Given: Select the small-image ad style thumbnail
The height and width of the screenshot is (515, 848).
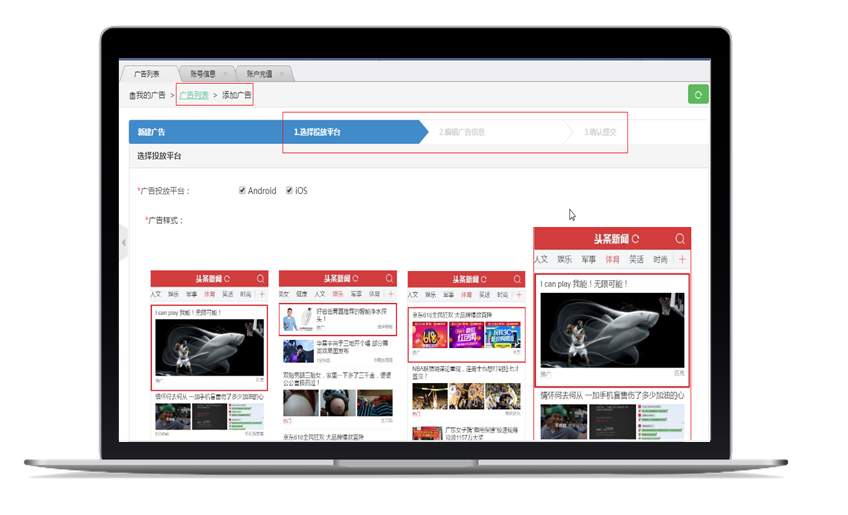Looking at the screenshot, I should point(337,320).
